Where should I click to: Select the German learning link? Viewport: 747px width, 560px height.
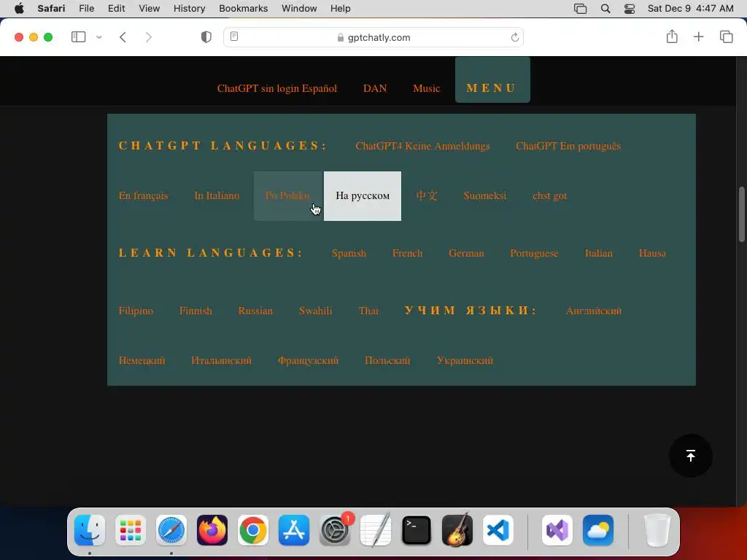click(x=466, y=253)
